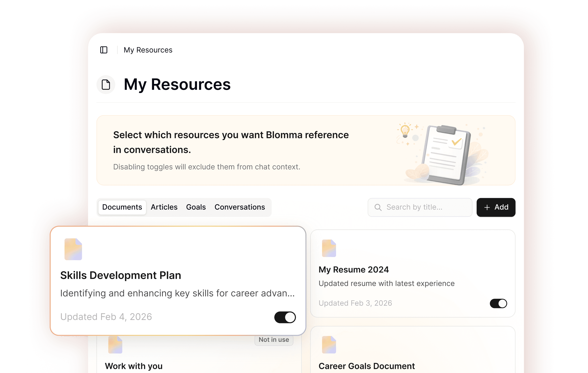
Task: Click the My Resume 2024 file icon
Action: click(329, 248)
